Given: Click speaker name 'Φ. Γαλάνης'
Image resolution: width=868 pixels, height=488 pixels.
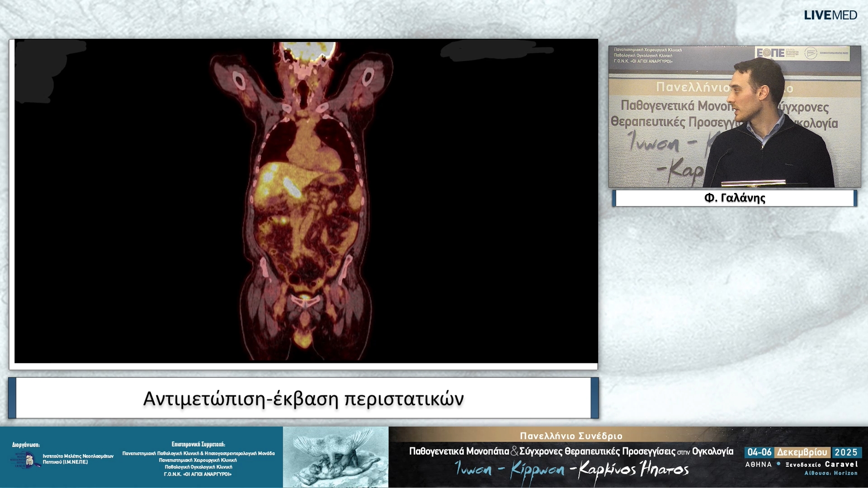Looking at the screenshot, I should 735,198.
